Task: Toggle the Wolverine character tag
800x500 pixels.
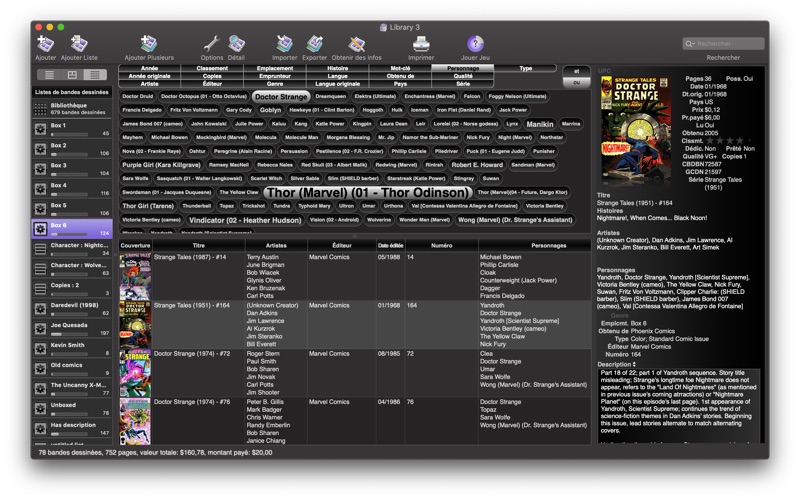Action: (x=379, y=220)
